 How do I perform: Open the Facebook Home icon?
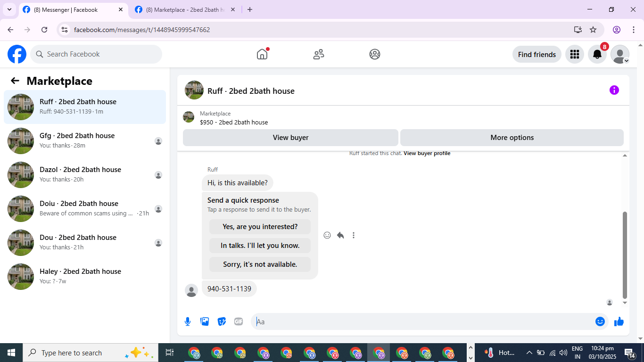(x=262, y=54)
